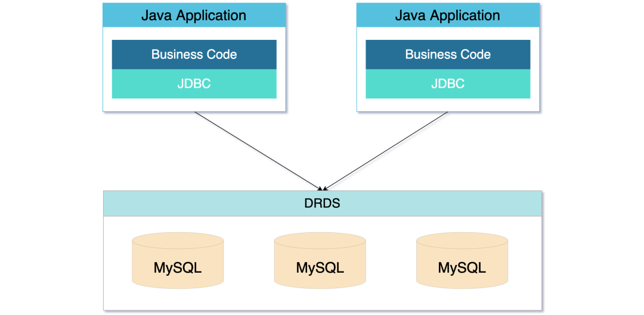Click the rightmost MySQL cylinder
644x315 pixels.
pyautogui.click(x=462, y=260)
